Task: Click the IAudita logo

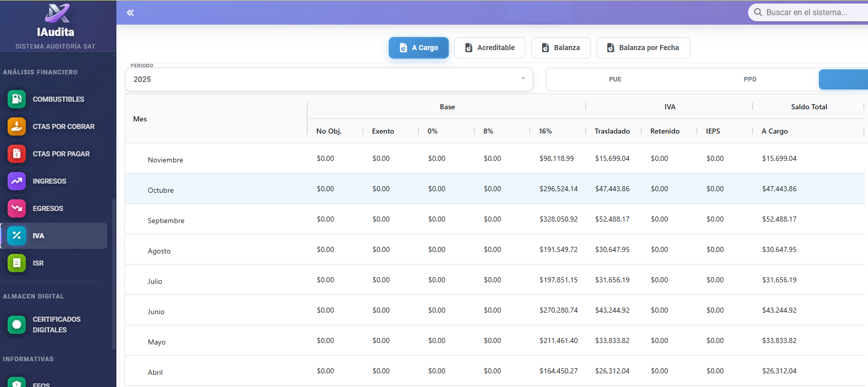Action: coord(57,14)
